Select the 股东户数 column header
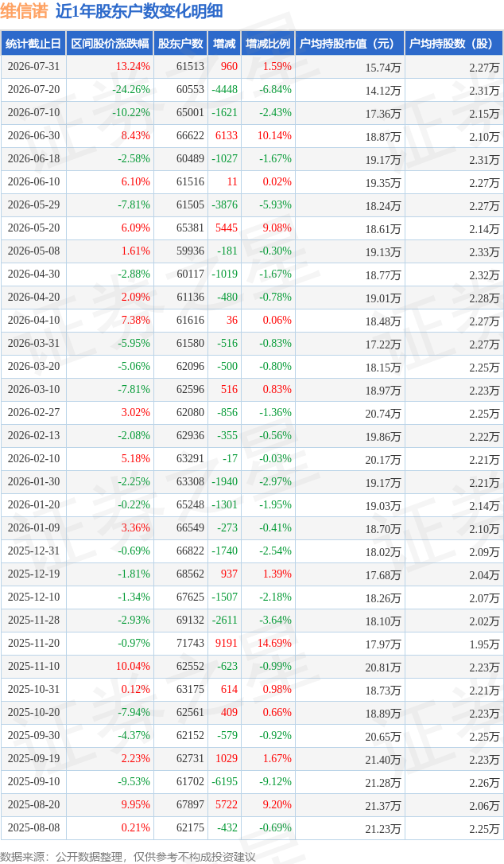The image size is (504, 864). [180, 44]
